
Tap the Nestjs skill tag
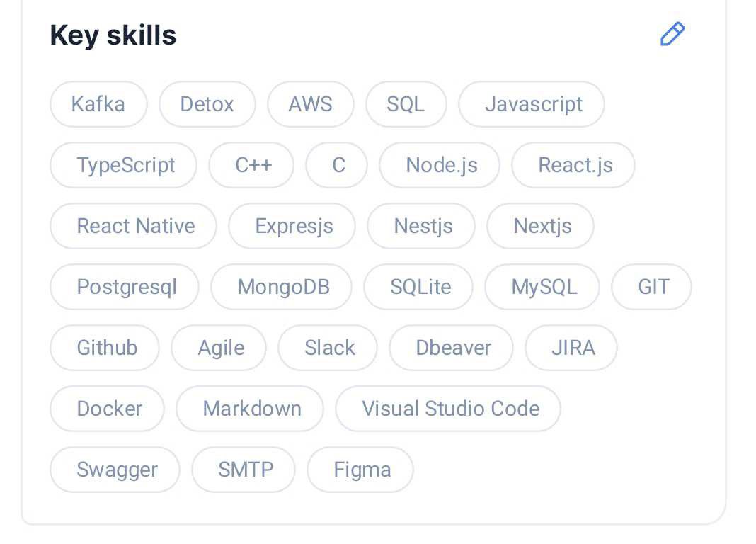(x=421, y=226)
